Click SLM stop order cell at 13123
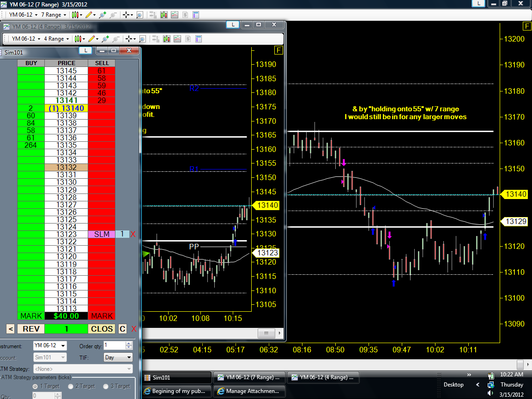This screenshot has height=399, width=532. 102,234
